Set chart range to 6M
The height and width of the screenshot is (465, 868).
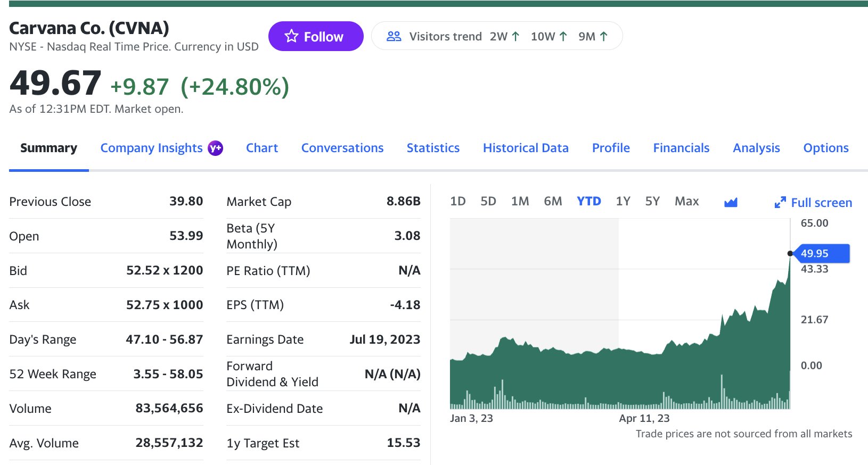point(553,201)
